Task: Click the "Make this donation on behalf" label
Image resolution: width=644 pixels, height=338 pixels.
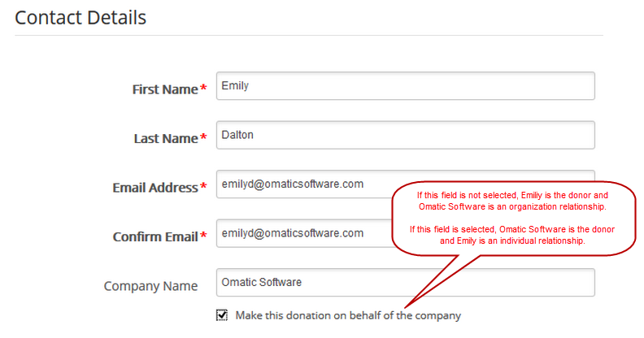Action: click(348, 315)
